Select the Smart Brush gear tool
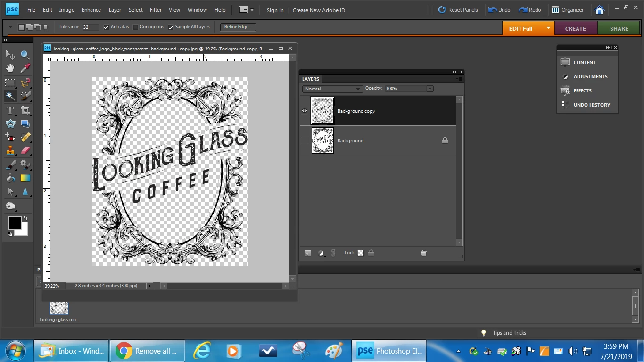The image size is (644, 362). (x=25, y=165)
